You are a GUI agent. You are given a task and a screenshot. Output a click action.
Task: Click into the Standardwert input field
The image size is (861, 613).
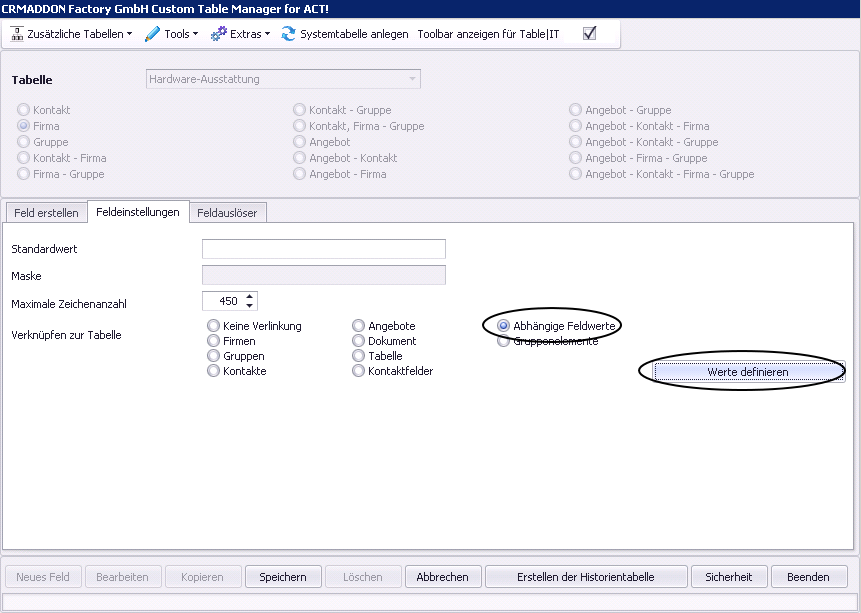pos(324,249)
